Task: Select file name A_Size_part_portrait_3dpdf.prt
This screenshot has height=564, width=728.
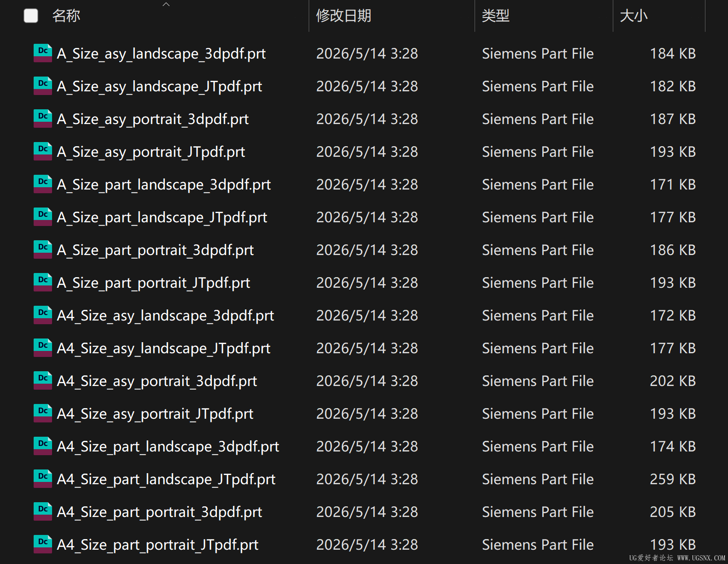Action: coord(155,250)
